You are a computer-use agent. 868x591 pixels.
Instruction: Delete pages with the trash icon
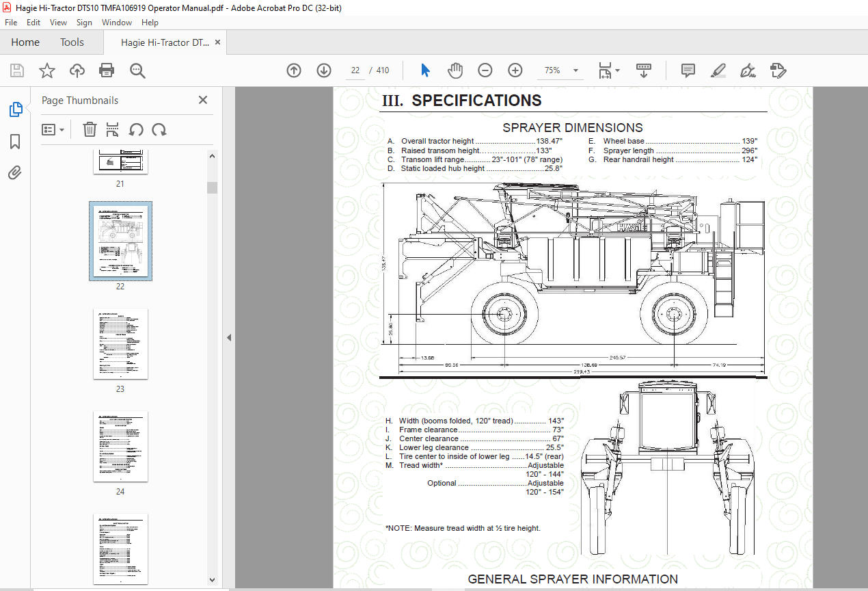point(90,129)
